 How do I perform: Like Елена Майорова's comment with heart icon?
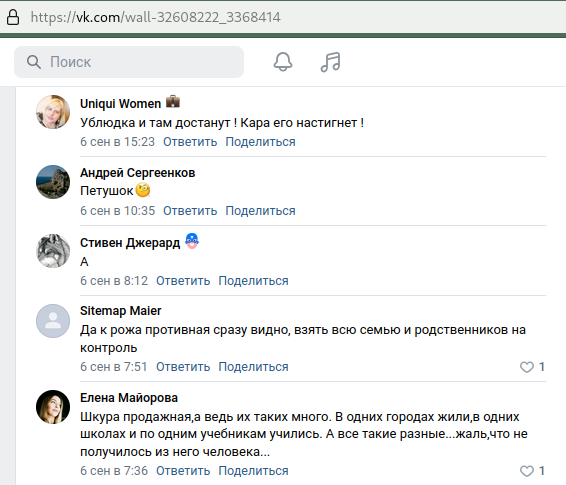527,471
